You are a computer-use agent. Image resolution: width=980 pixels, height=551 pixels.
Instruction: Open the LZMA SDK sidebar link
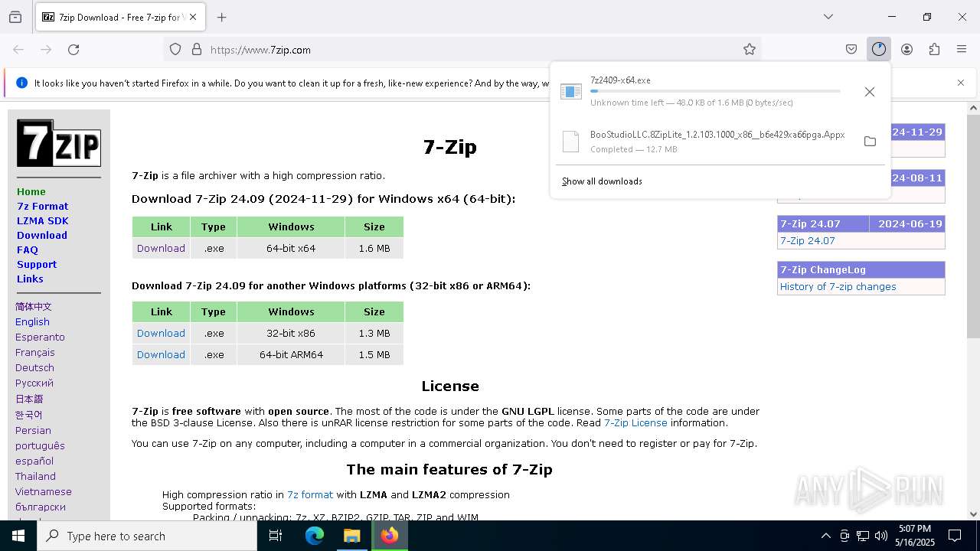(43, 220)
